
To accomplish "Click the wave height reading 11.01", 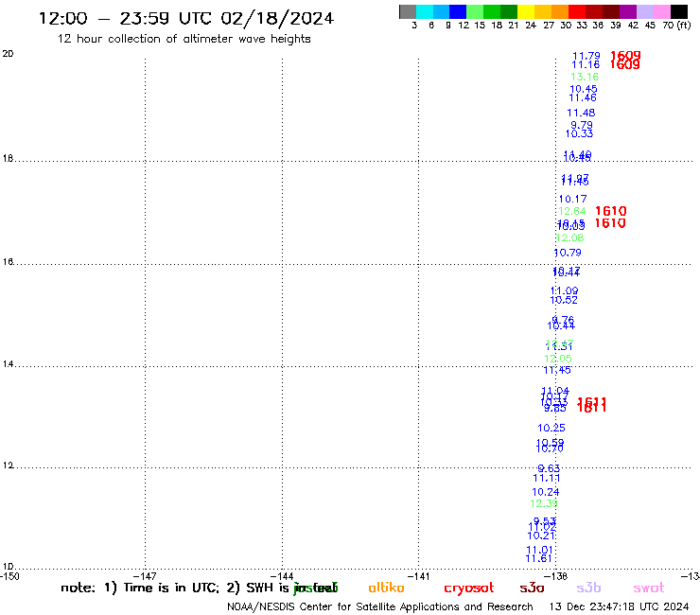I will (x=540, y=550).
